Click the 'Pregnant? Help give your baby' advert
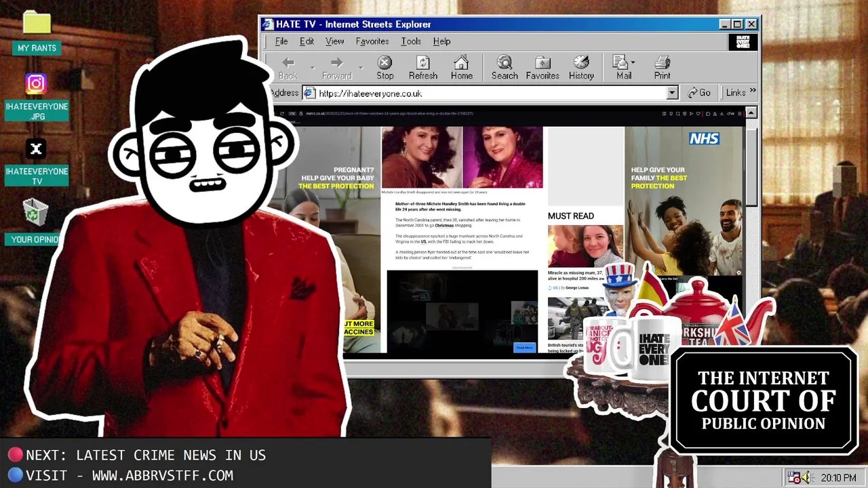The height and width of the screenshot is (488, 868). [x=337, y=178]
